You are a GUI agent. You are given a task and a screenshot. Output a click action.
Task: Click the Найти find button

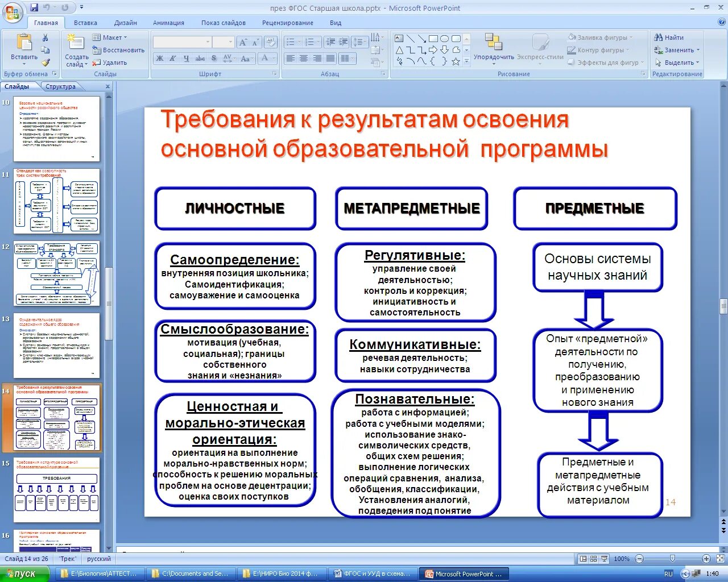(x=670, y=38)
